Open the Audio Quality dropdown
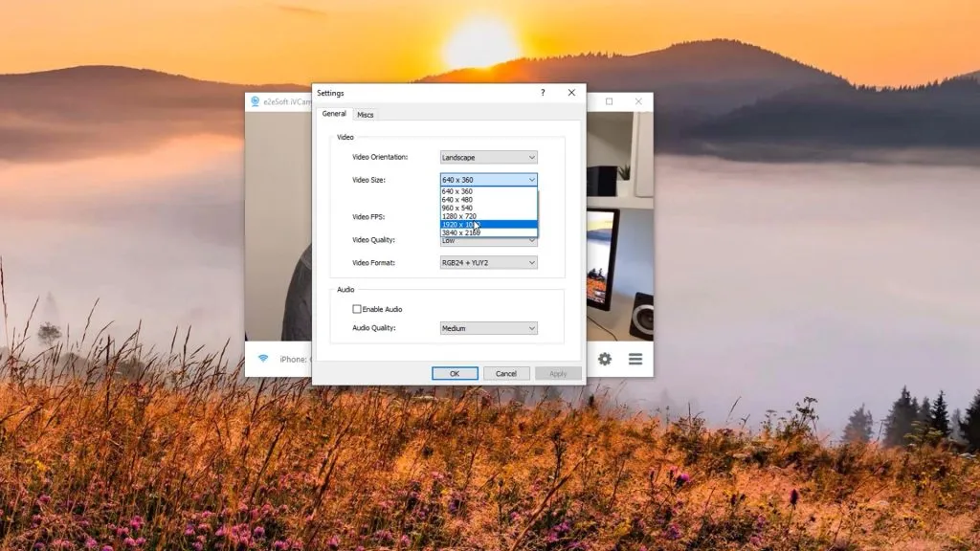980x551 pixels. tap(488, 328)
